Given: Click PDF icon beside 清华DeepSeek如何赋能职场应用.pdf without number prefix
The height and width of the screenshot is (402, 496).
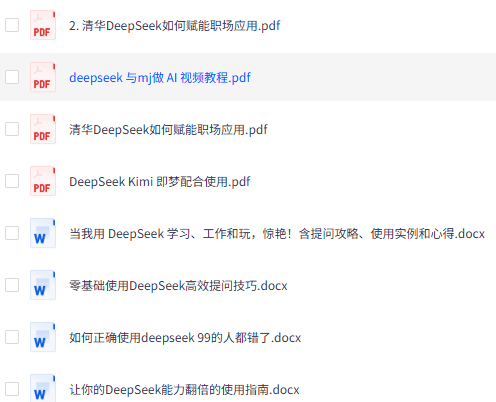Looking at the screenshot, I should pyautogui.click(x=43, y=129).
